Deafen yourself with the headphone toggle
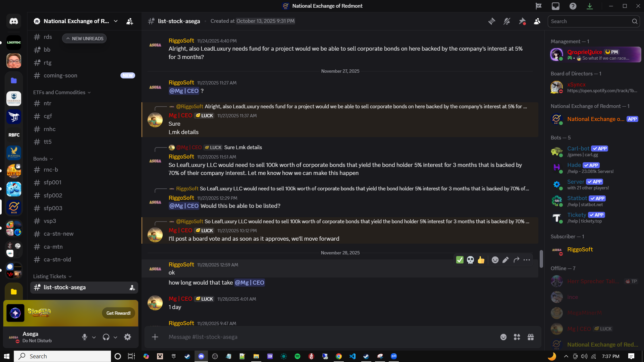Viewport: 644px width, 362px height. click(x=106, y=337)
